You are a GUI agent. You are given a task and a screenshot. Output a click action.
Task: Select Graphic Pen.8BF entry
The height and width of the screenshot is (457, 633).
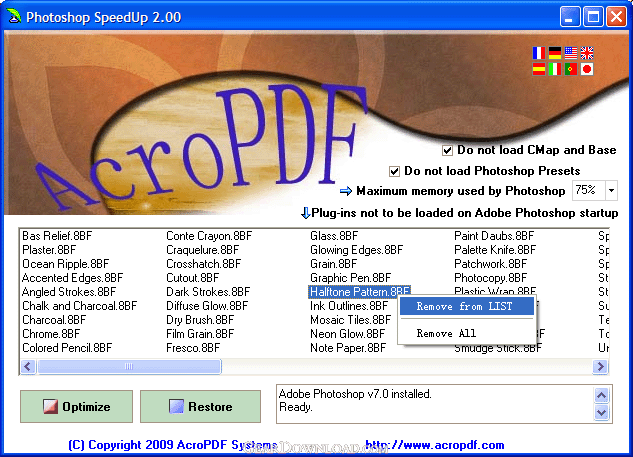(x=350, y=278)
